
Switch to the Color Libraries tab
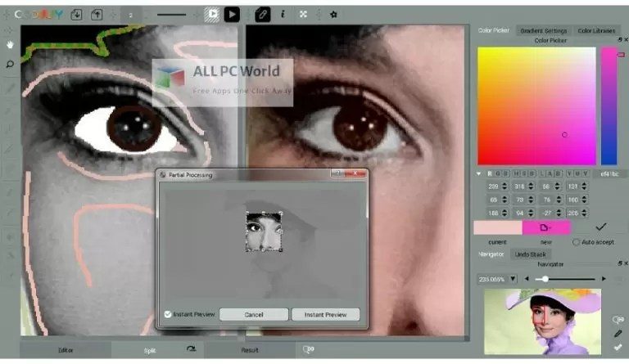click(x=596, y=30)
